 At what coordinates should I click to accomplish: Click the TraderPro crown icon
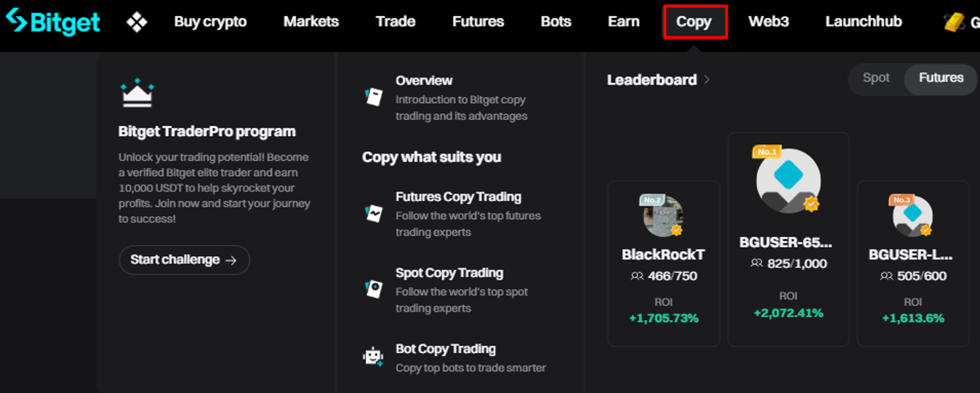[x=137, y=94]
